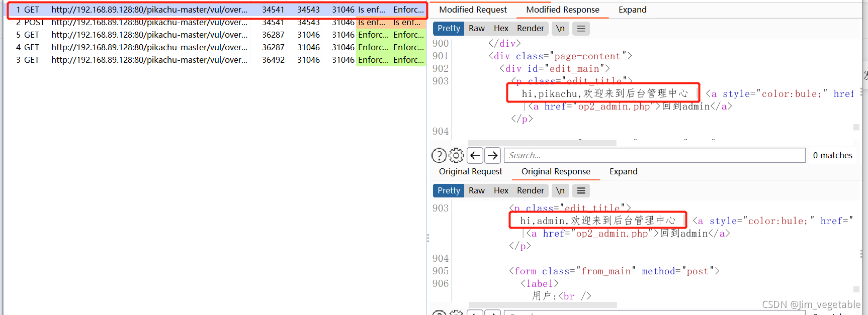Switch to Modified Request tab
This screenshot has height=315, width=868.
[x=473, y=10]
